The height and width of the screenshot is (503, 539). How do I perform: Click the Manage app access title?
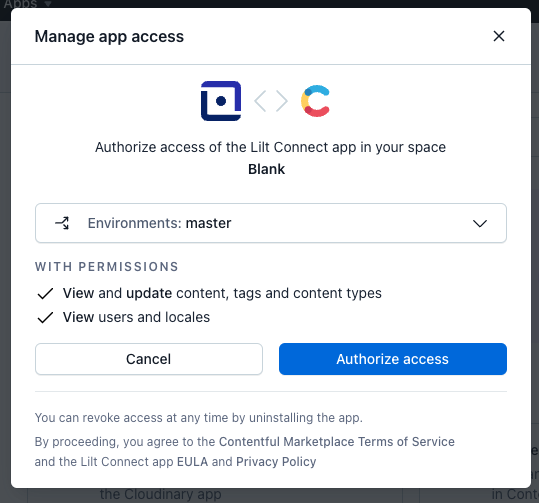pyautogui.click(x=109, y=36)
